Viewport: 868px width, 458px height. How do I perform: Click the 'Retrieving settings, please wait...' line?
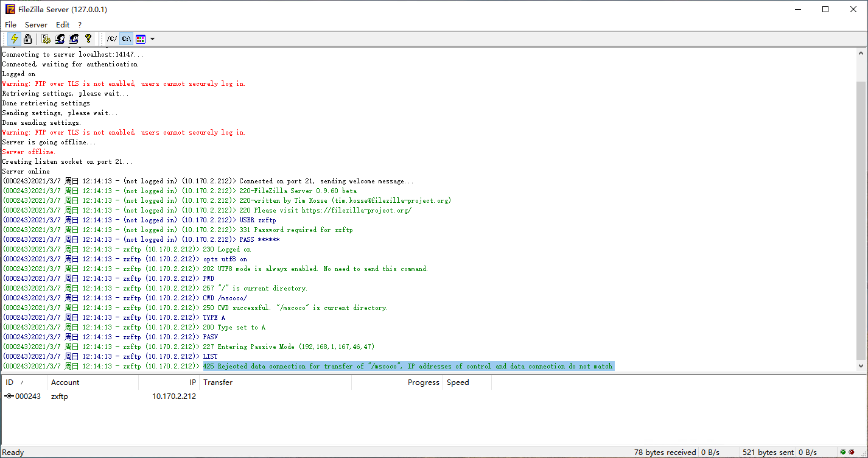(x=66, y=93)
